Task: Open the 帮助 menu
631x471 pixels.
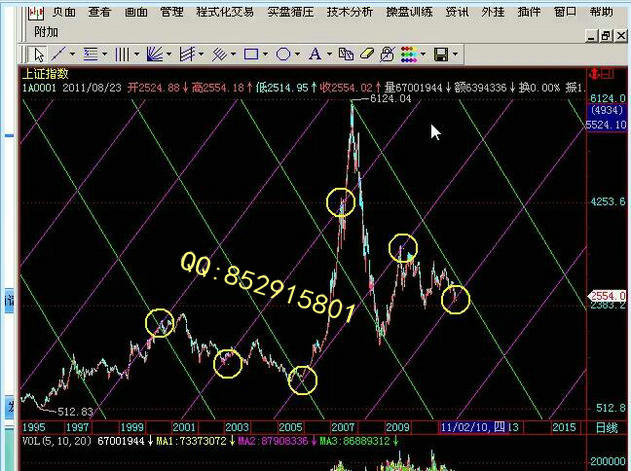Action: point(601,12)
